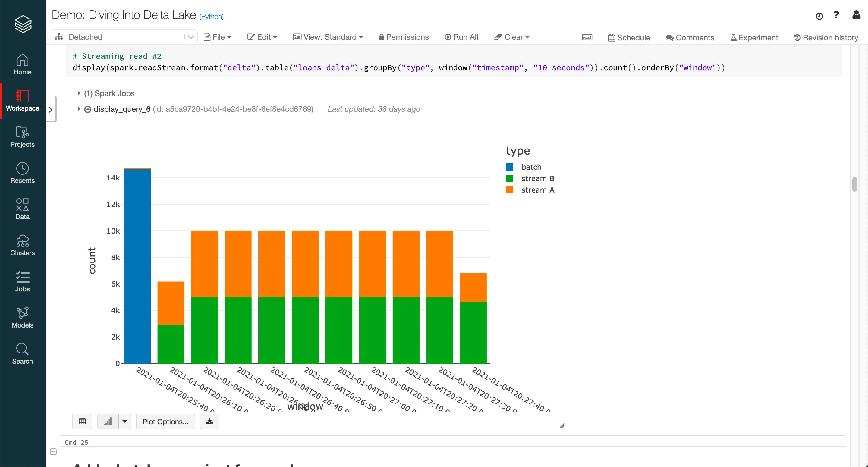Open the chart type dropdown arrow
The image size is (868, 467).
(x=125, y=421)
